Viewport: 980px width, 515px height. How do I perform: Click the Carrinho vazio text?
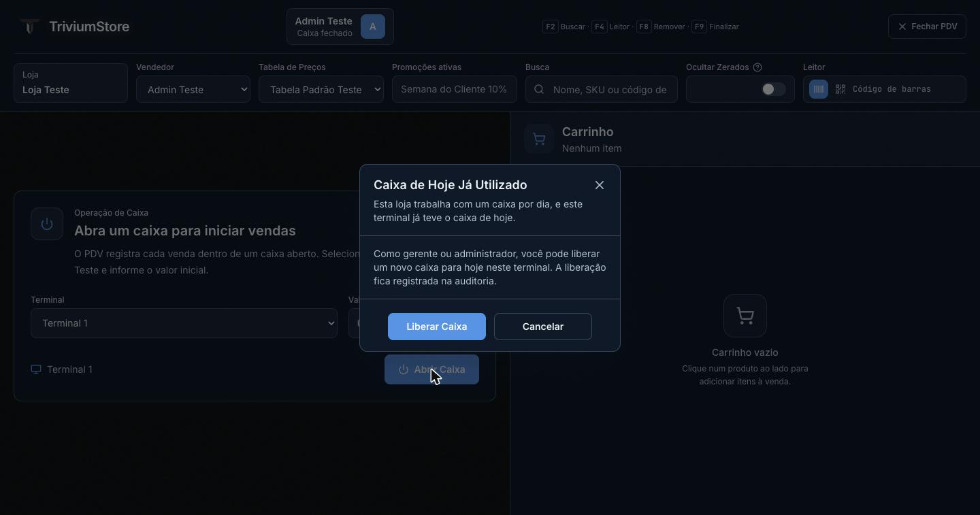pyautogui.click(x=745, y=352)
